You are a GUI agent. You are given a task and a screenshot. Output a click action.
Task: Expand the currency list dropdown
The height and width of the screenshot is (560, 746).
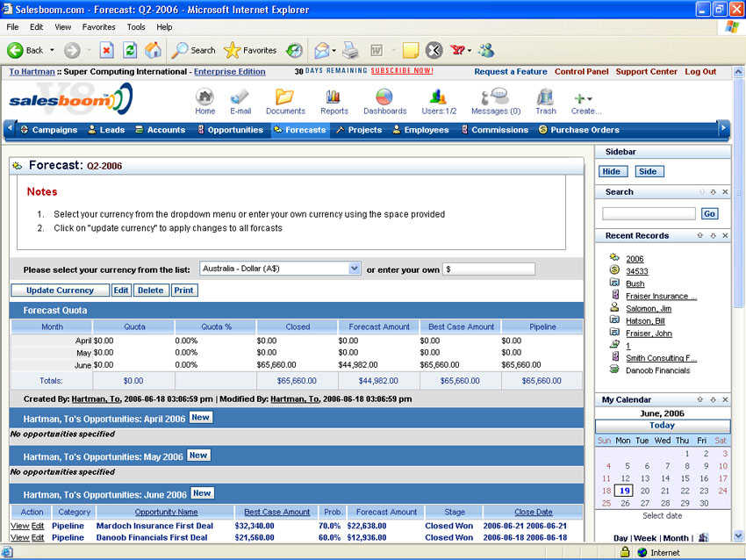(x=355, y=269)
